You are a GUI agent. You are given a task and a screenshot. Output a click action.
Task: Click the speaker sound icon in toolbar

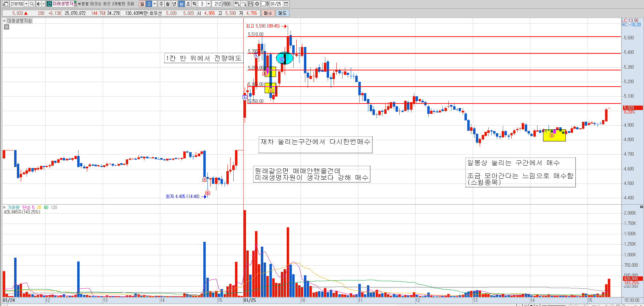[39, 4]
